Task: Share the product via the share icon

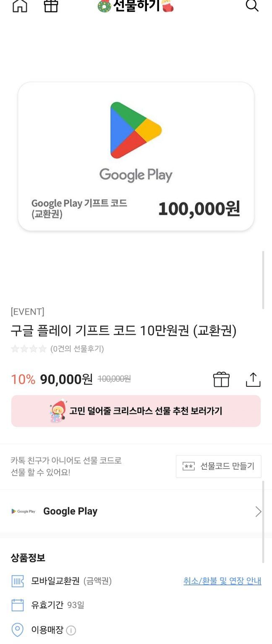Action: pyautogui.click(x=252, y=379)
